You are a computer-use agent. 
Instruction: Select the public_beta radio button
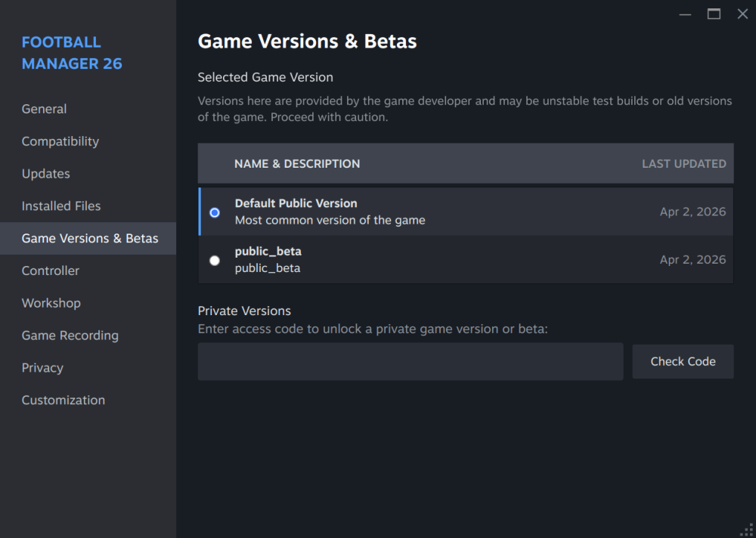point(215,261)
